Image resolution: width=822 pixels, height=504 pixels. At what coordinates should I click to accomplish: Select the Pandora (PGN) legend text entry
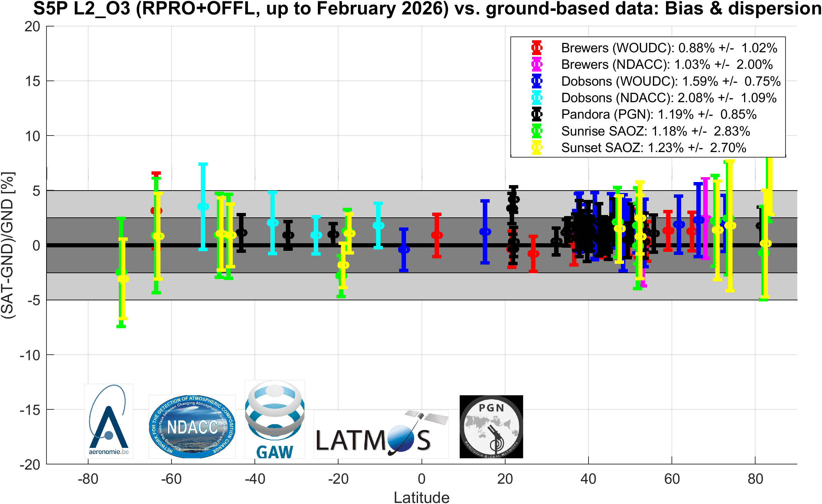[659, 115]
